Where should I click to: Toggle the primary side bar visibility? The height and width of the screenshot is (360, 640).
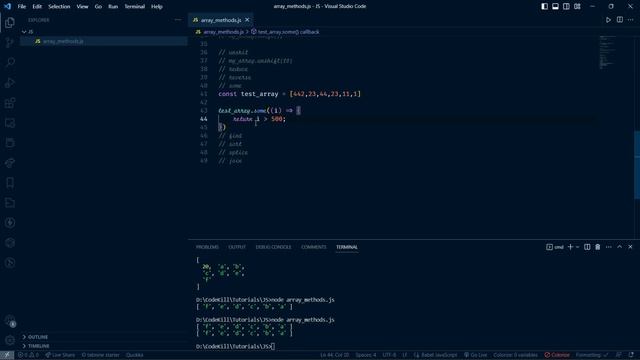pos(544,7)
